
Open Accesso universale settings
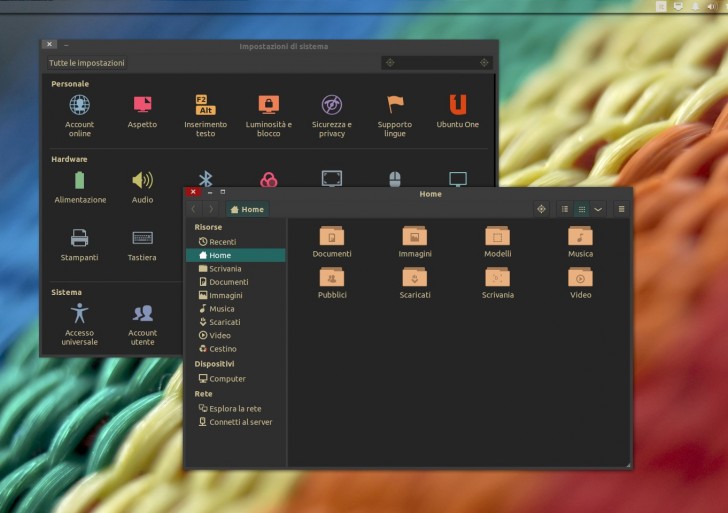tap(79, 314)
